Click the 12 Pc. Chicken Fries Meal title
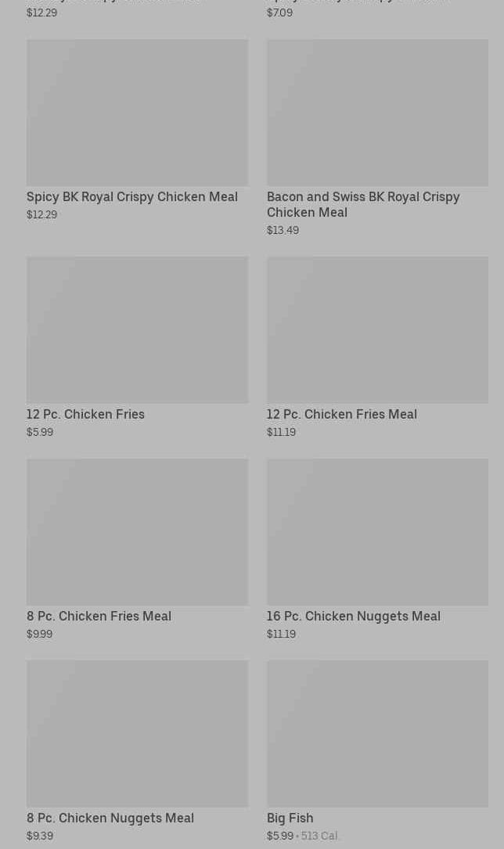Viewport: 504px width, 849px height. click(x=341, y=415)
